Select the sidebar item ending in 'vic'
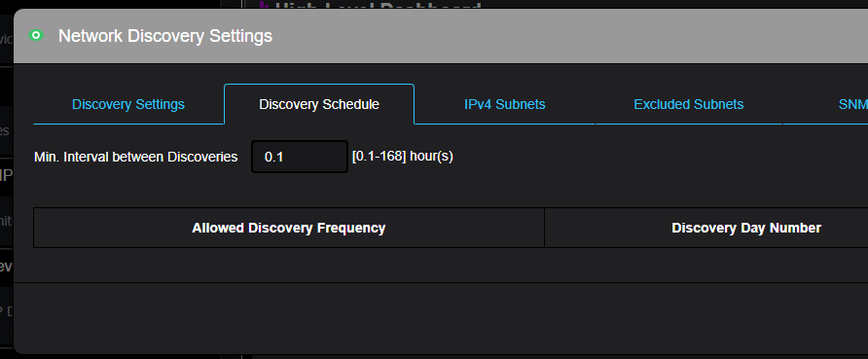The width and height of the screenshot is (868, 359). coord(6,39)
